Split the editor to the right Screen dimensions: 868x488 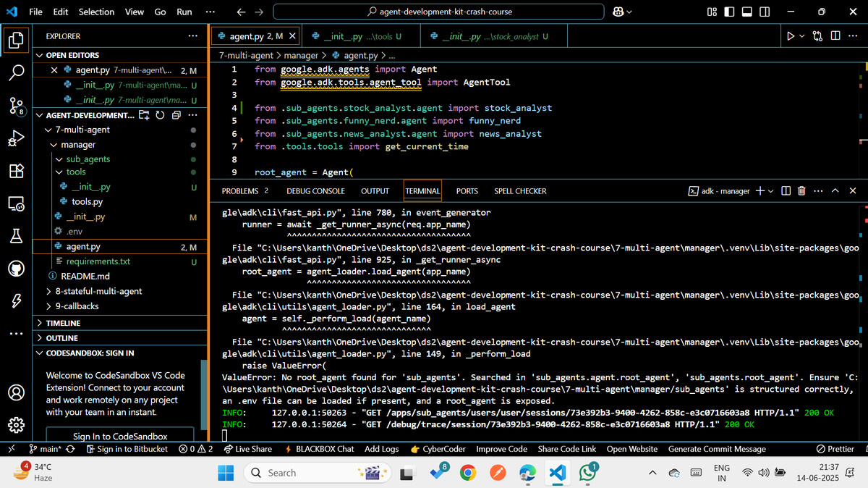[835, 36]
